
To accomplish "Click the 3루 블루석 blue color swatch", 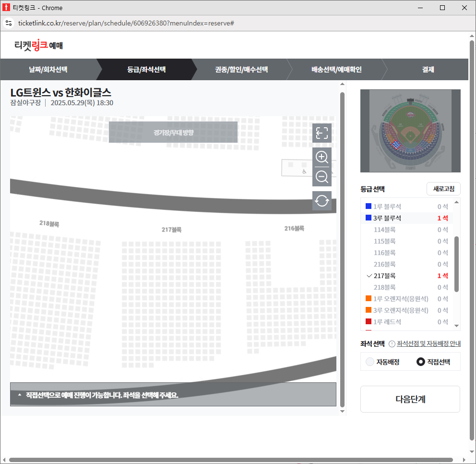I will tap(369, 218).
